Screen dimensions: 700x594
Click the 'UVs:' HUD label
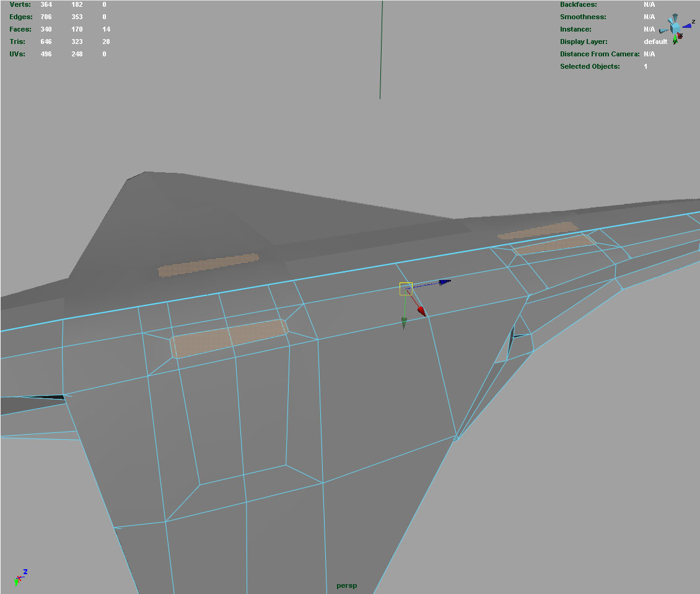[x=17, y=55]
